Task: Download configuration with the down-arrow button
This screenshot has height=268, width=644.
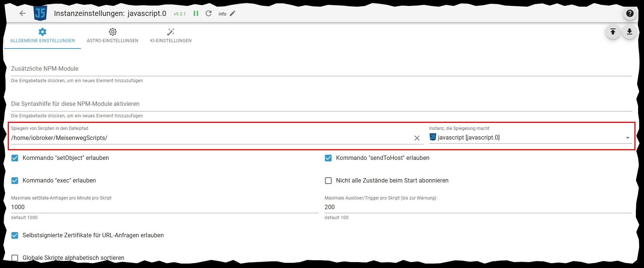Action: (x=630, y=32)
